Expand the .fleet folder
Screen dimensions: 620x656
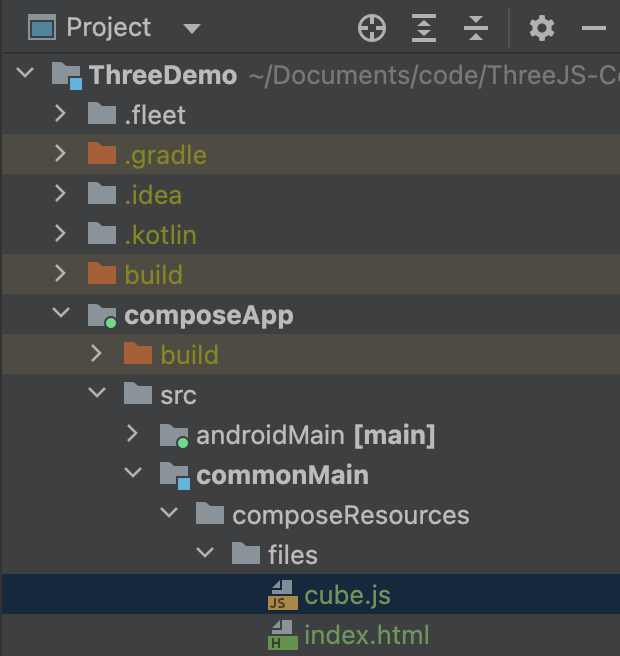60,115
